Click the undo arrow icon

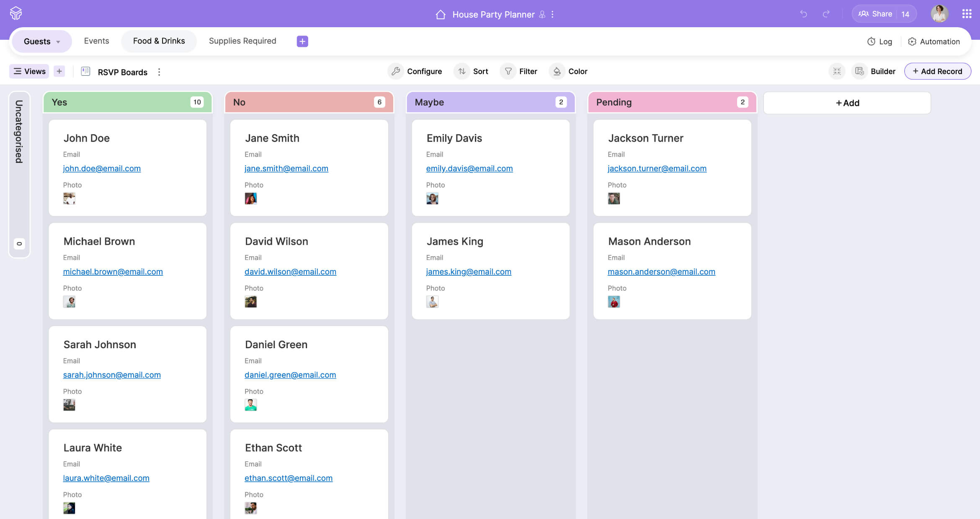click(803, 14)
